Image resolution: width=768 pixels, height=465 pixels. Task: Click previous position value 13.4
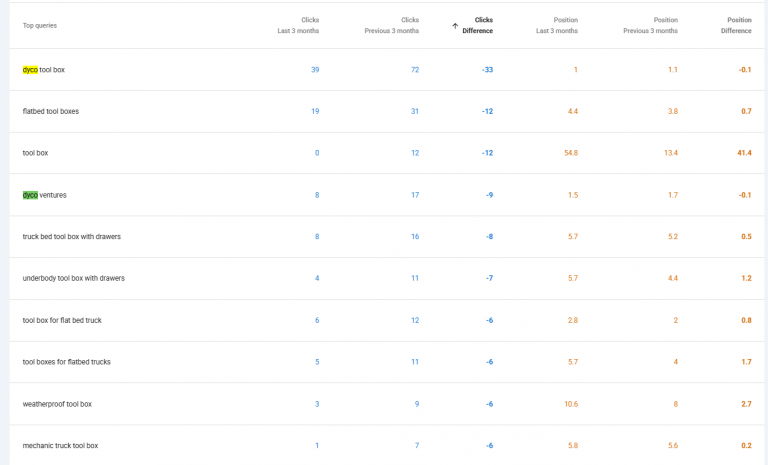(671, 153)
